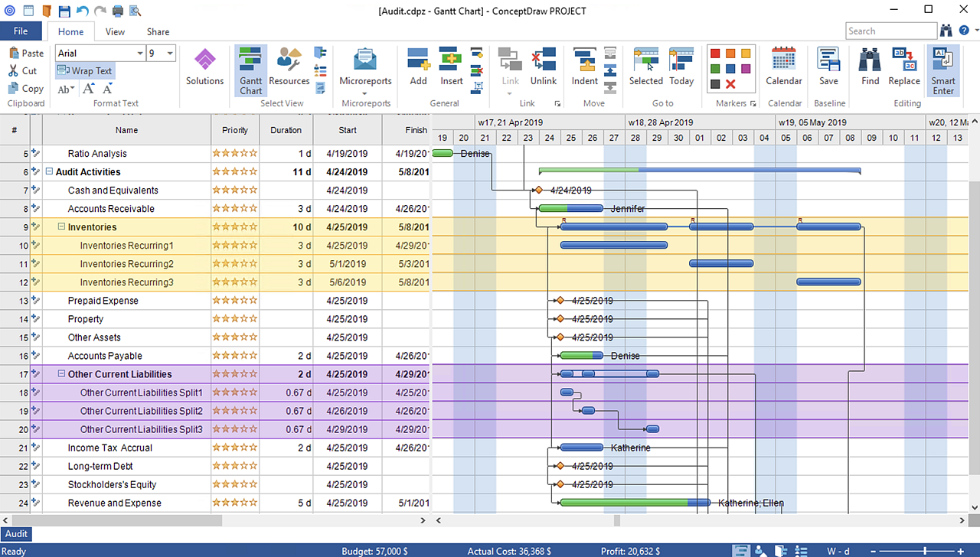Open the help icon
Screen dimensions: 980x557
pyautogui.click(x=964, y=31)
